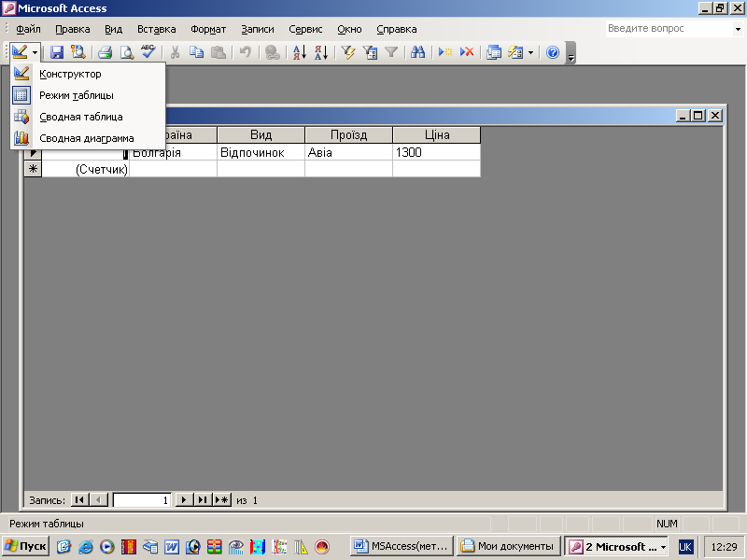Switch to MSAccess(мет... Word taskbar button

(x=402, y=546)
